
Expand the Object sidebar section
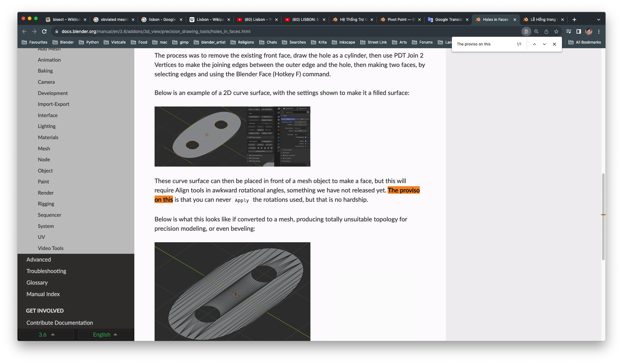point(45,170)
